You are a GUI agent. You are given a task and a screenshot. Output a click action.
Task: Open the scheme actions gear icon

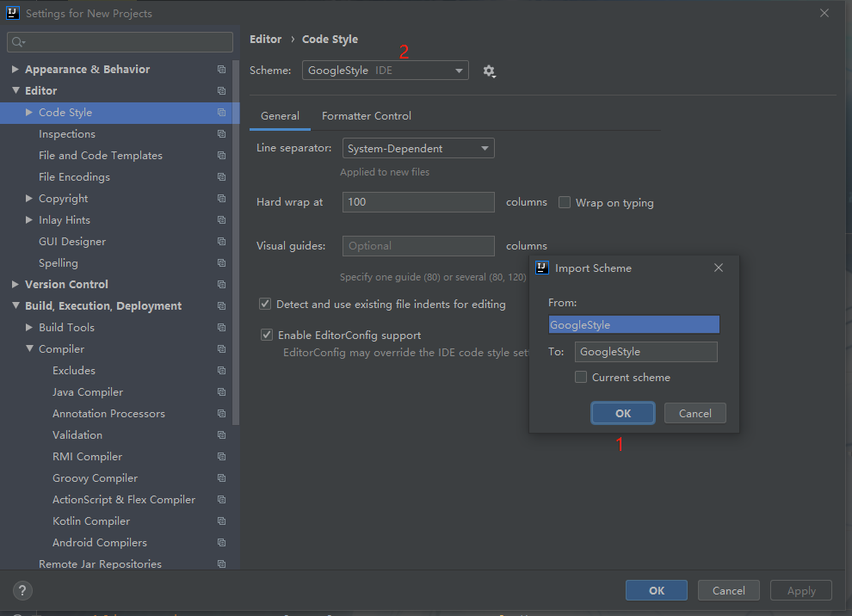489,71
